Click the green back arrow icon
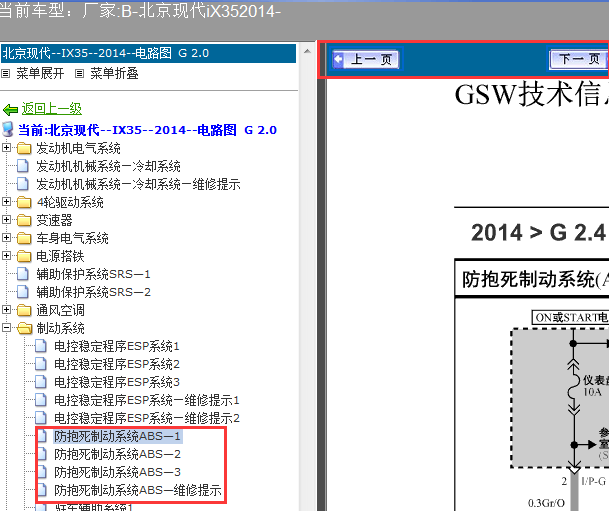 [x=10, y=110]
